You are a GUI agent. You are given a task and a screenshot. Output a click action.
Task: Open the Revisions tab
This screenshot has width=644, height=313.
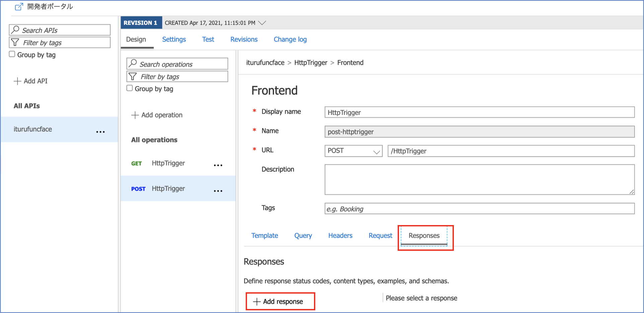pyautogui.click(x=244, y=39)
